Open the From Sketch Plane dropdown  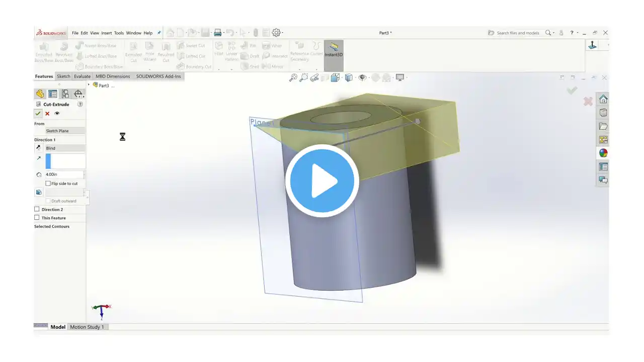(x=65, y=131)
